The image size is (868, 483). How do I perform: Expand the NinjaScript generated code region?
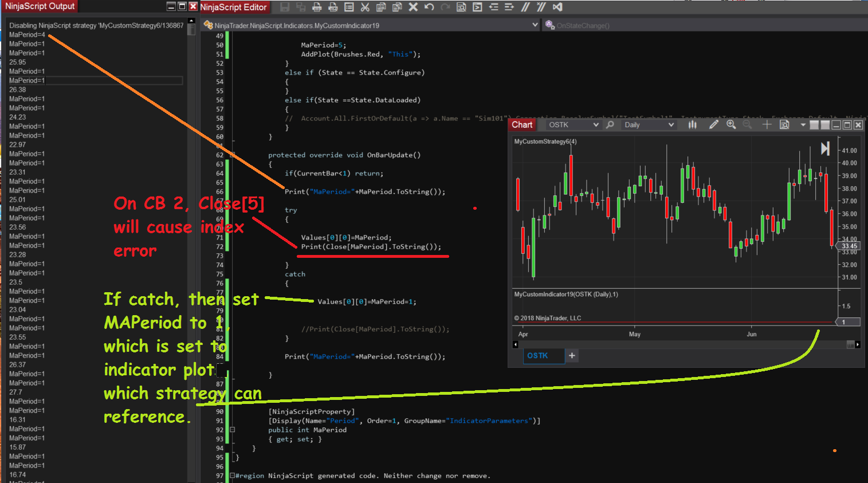[x=232, y=476]
